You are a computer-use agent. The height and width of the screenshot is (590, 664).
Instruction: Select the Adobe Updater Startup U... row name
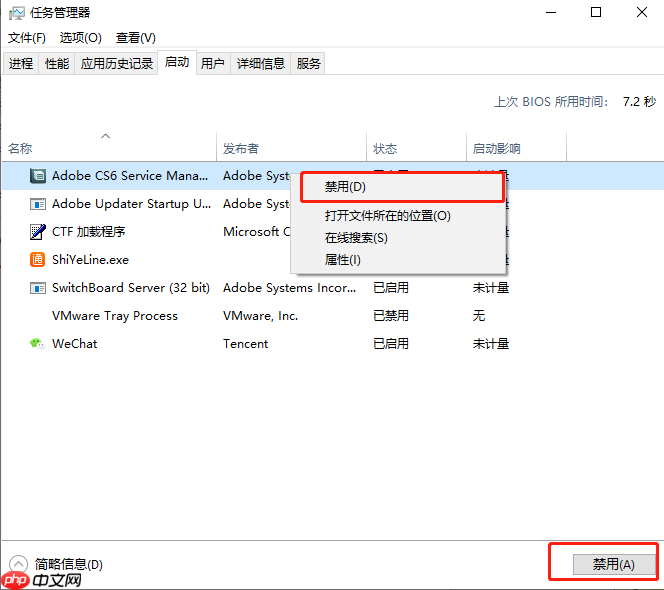coord(132,204)
